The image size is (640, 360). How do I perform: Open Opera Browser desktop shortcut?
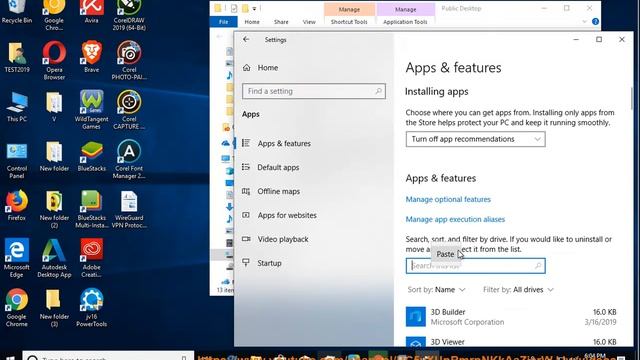pos(54,60)
